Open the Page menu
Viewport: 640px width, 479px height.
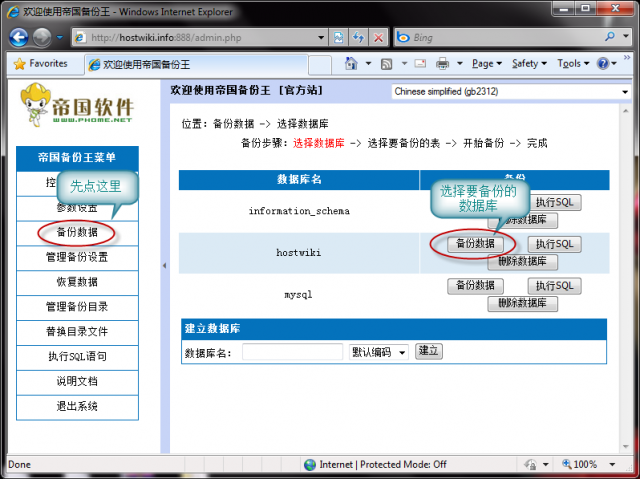(x=486, y=63)
